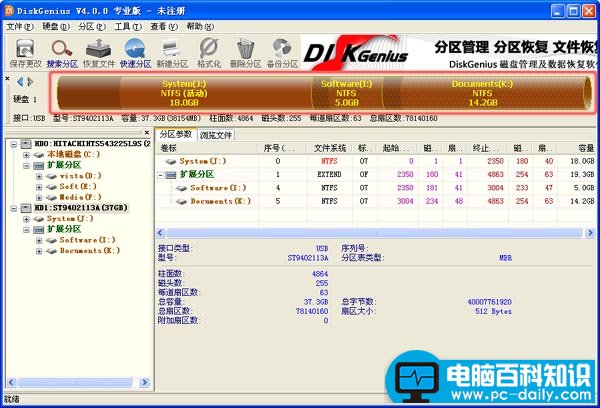Click the Software(I:) drive icon in tree
The width and height of the screenshot is (600, 408).
point(51,240)
